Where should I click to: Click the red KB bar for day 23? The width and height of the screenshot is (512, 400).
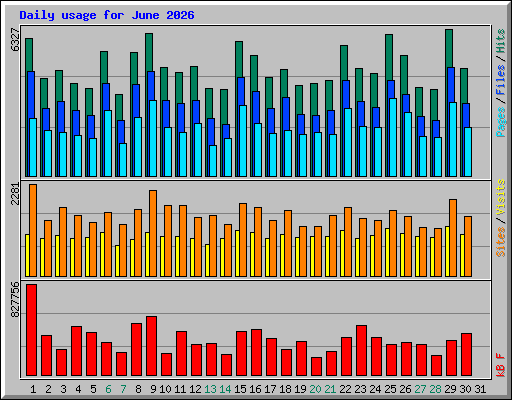point(362,351)
